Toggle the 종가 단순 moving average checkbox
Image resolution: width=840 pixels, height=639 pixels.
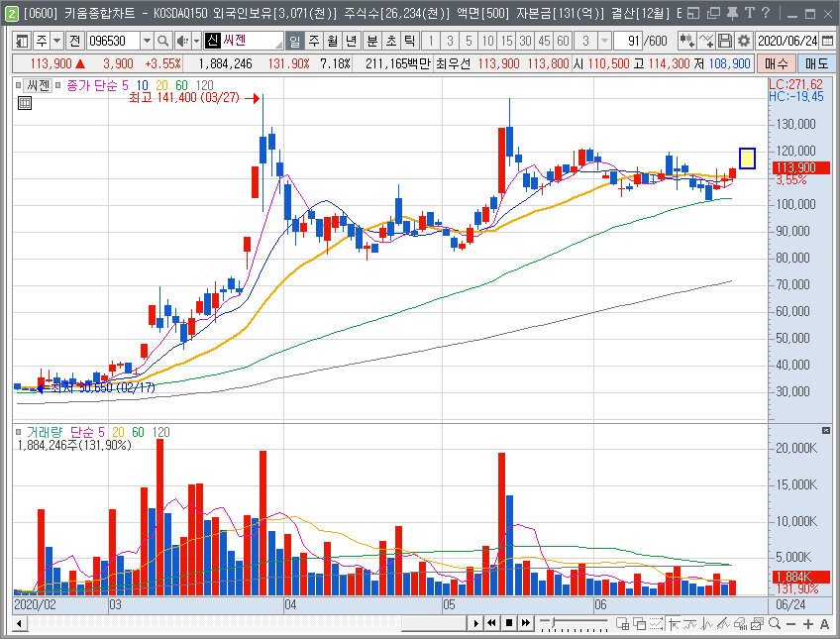pos(57,85)
